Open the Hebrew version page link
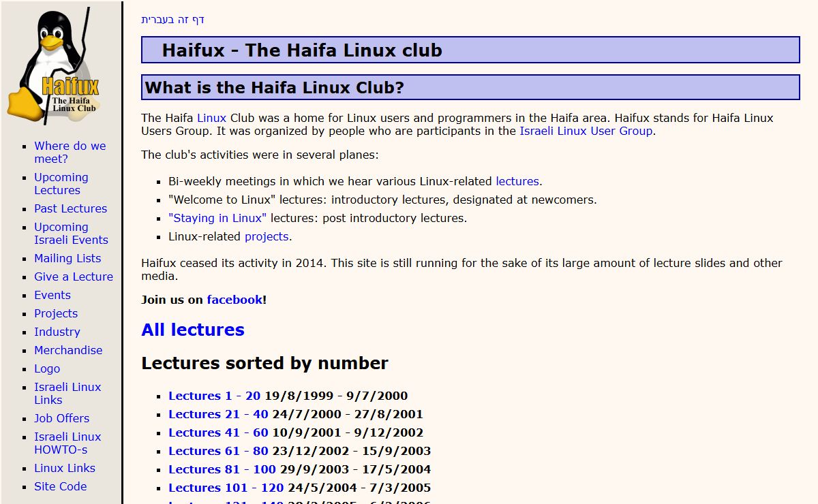 [x=172, y=19]
